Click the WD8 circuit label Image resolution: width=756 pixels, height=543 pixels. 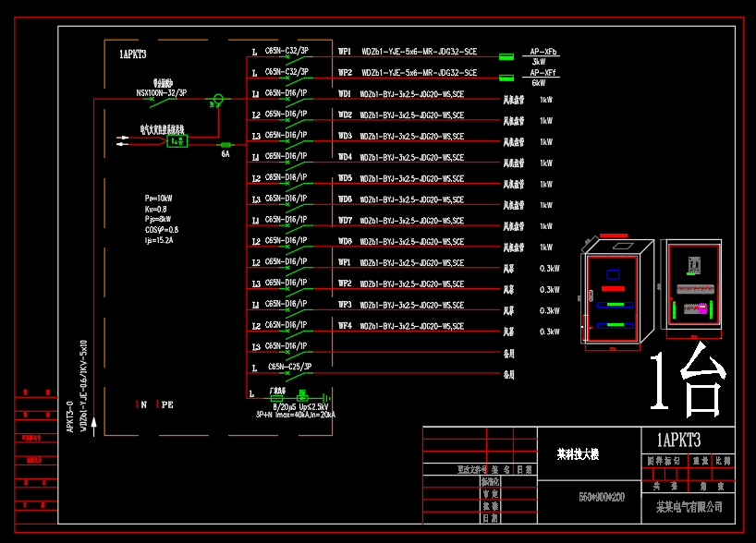click(x=346, y=241)
